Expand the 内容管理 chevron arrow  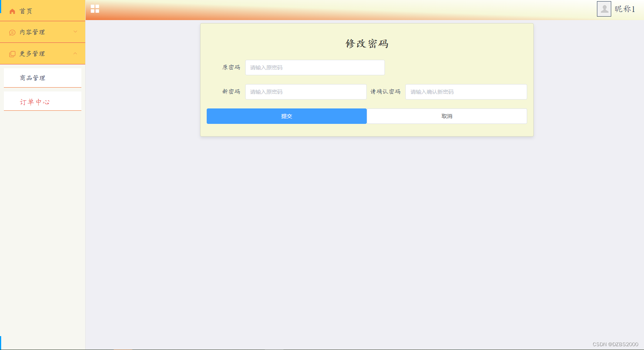click(x=75, y=32)
